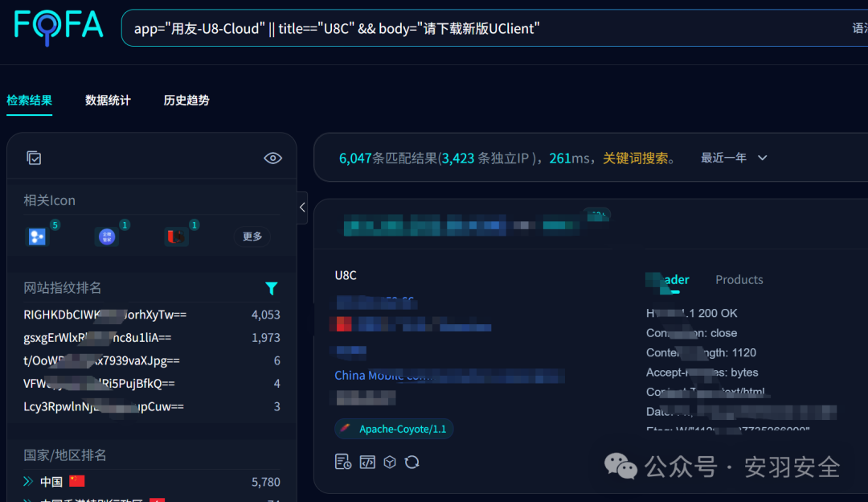Switch to the Header tab
Viewport: 868px width, 502px height.
668,280
